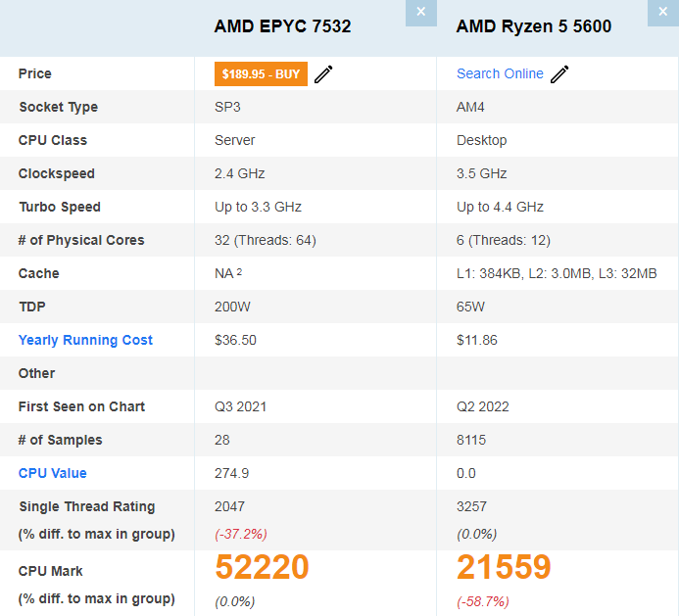Image resolution: width=679 pixels, height=616 pixels.
Task: Click the CPU Class row label
Action: point(52,140)
